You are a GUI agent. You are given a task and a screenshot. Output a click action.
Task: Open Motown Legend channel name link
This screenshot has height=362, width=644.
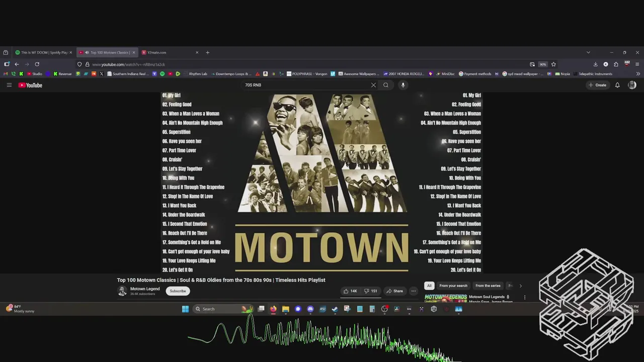[x=145, y=289]
